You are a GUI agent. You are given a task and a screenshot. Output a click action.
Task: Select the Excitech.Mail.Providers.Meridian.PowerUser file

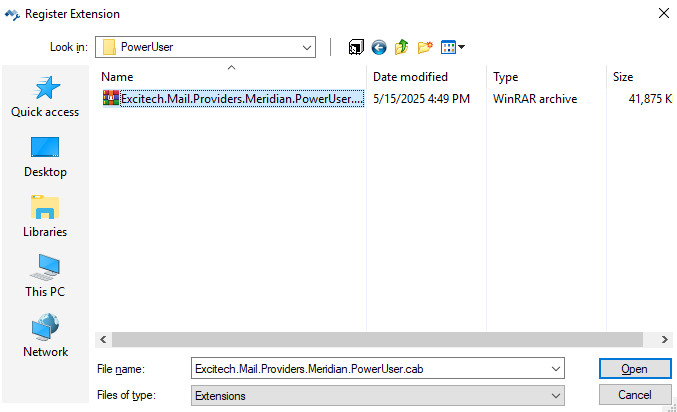242,98
